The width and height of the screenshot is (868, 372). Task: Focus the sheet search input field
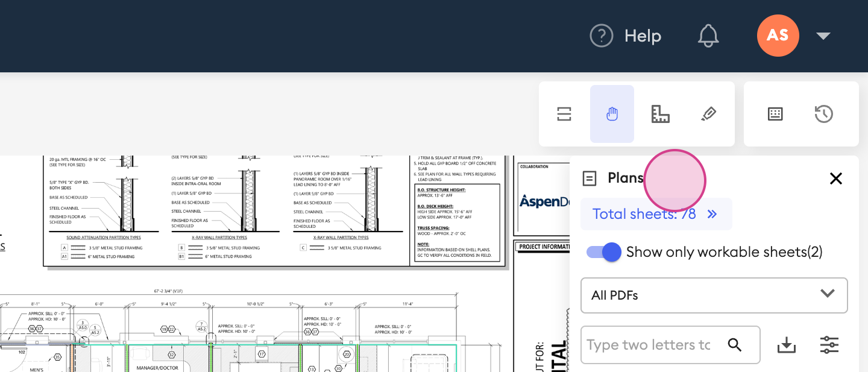[648, 345]
